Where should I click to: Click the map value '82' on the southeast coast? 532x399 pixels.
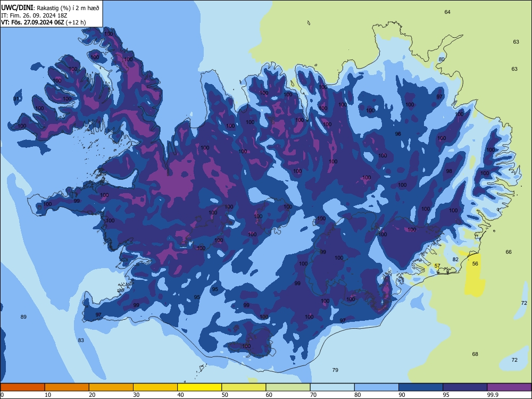pyautogui.click(x=455, y=260)
